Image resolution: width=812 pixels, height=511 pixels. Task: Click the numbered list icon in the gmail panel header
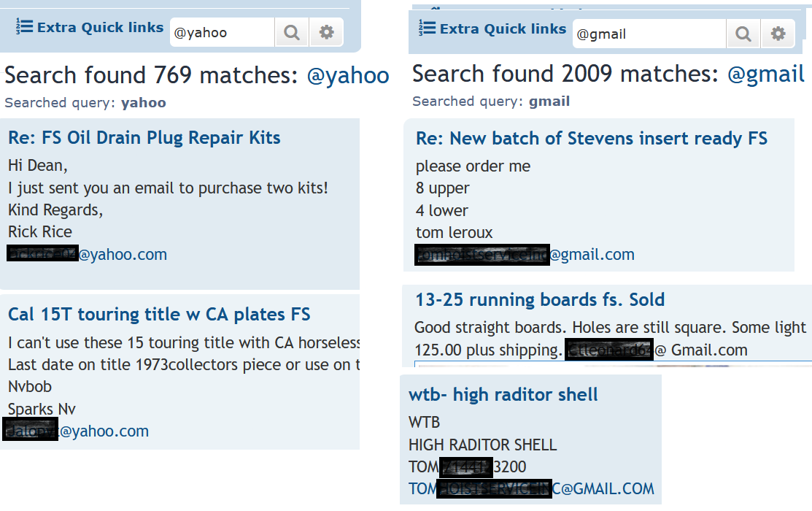pyautogui.click(x=428, y=29)
